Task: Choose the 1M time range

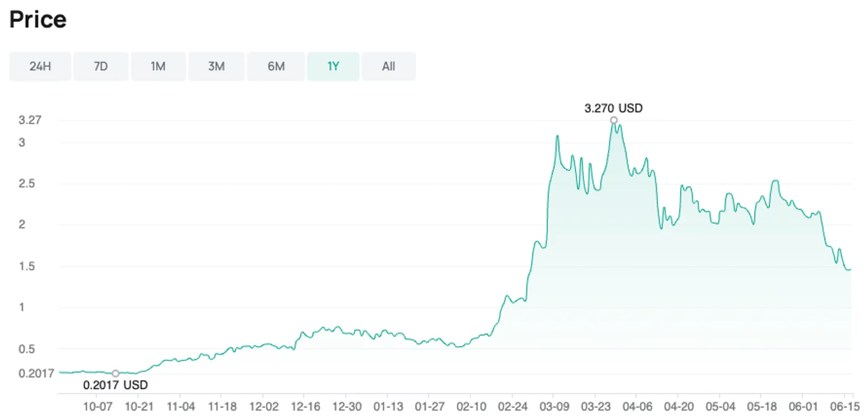Action: (x=158, y=66)
